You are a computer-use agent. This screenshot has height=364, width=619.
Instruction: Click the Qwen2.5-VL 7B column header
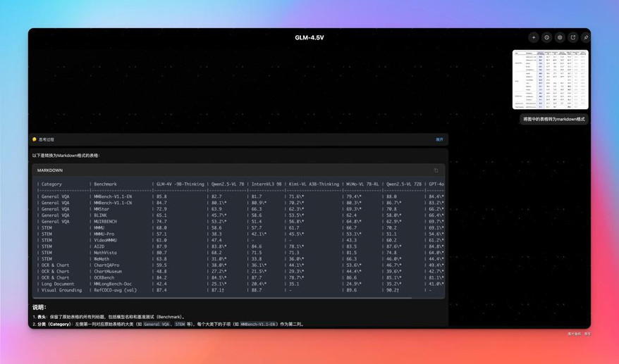(x=228, y=184)
